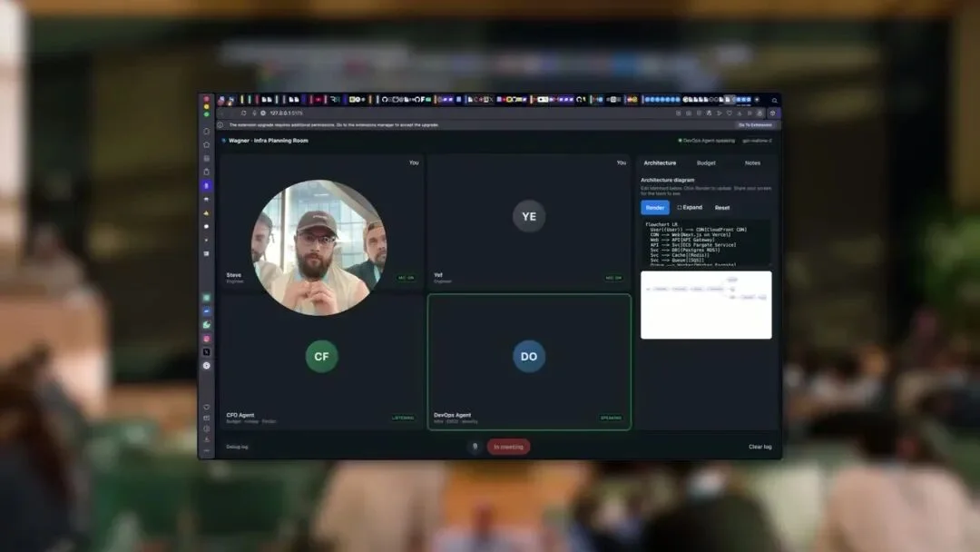980x552 pixels.
Task: Switch to the Notes tab
Action: [x=752, y=163]
